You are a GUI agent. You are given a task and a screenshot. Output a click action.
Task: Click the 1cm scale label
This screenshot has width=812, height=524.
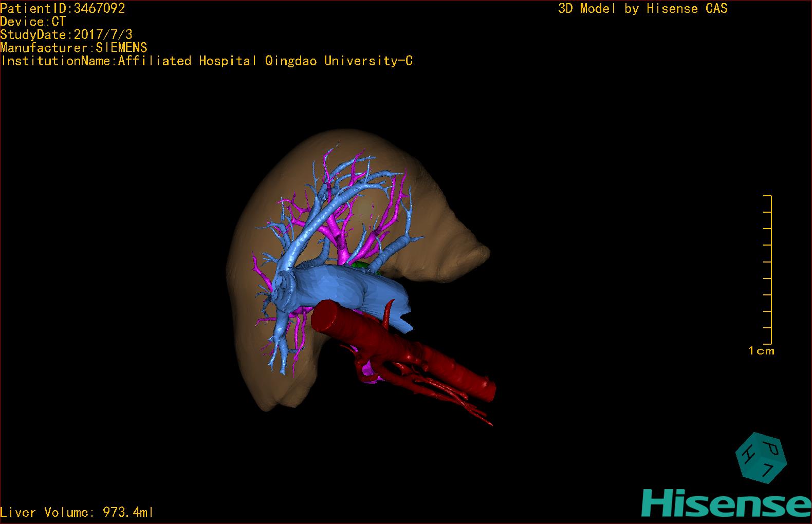click(761, 351)
